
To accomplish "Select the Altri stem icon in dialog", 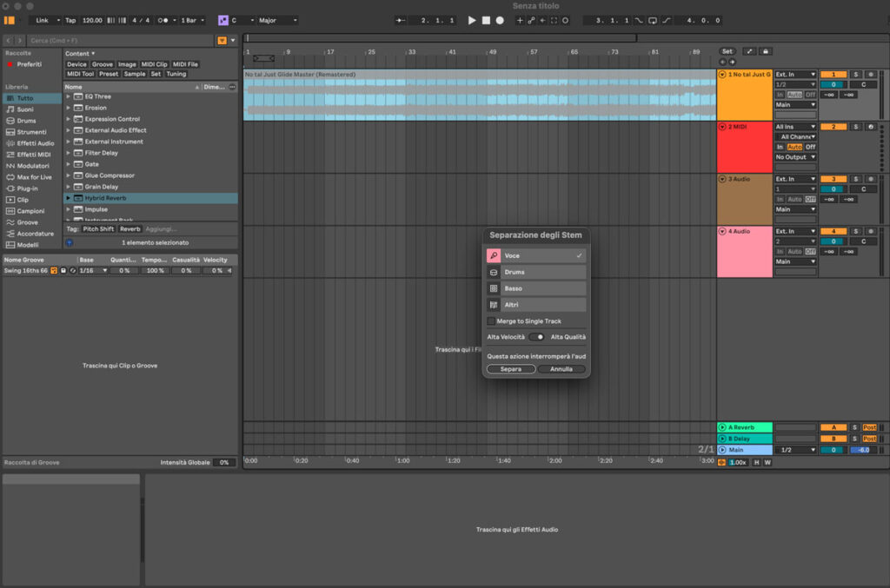I will coord(494,305).
